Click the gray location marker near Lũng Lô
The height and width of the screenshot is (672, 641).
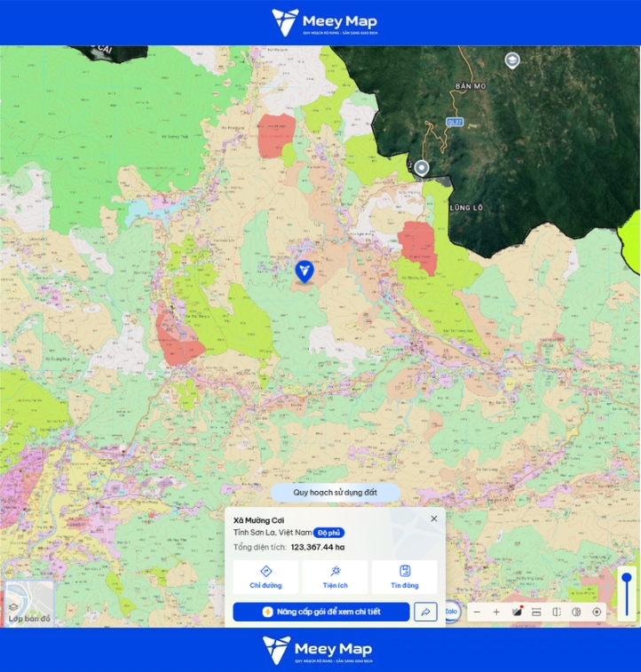click(422, 168)
